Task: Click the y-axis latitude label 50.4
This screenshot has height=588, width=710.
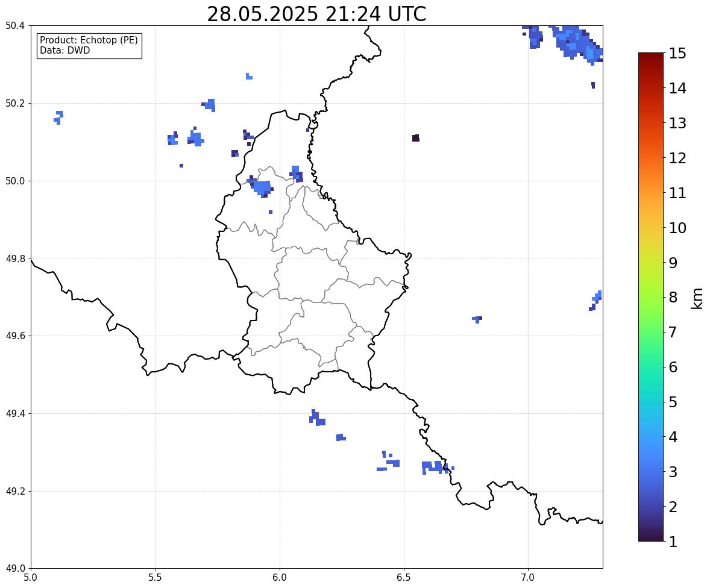Action: (14, 26)
